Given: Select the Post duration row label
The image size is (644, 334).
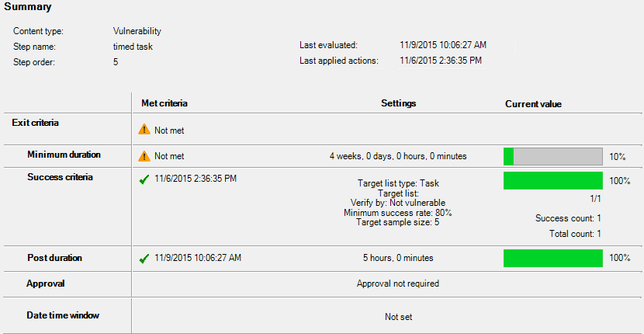Looking at the screenshot, I should 54,258.
